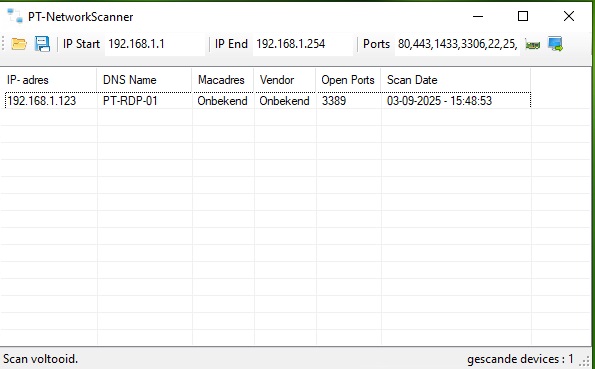Save the scan results using the disk icon
The height and width of the screenshot is (369, 595).
[x=42, y=44]
